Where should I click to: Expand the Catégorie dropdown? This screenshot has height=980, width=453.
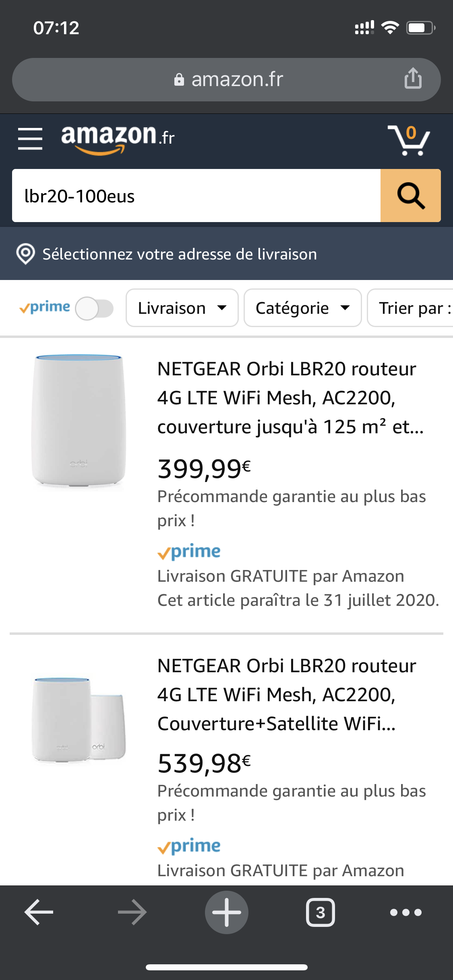[x=302, y=308]
